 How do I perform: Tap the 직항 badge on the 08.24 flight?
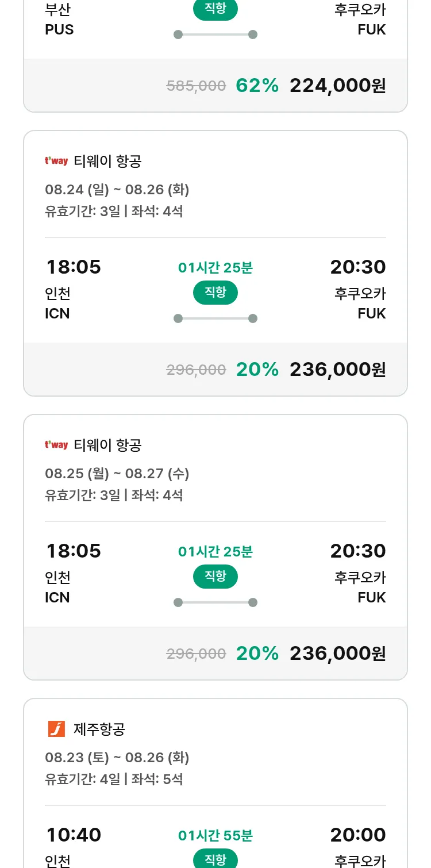(215, 293)
